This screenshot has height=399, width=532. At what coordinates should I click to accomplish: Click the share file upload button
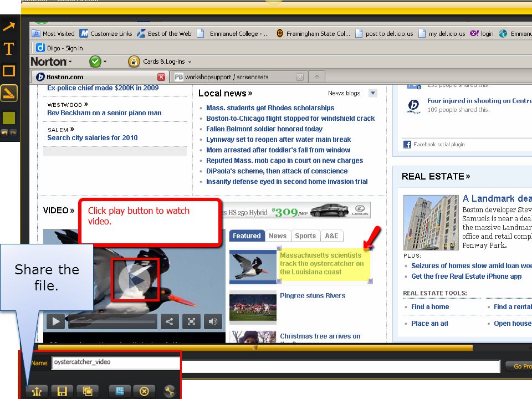pyautogui.click(x=37, y=391)
